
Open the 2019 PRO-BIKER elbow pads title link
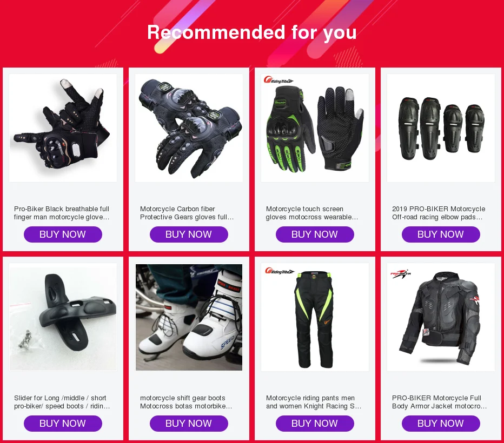click(439, 213)
